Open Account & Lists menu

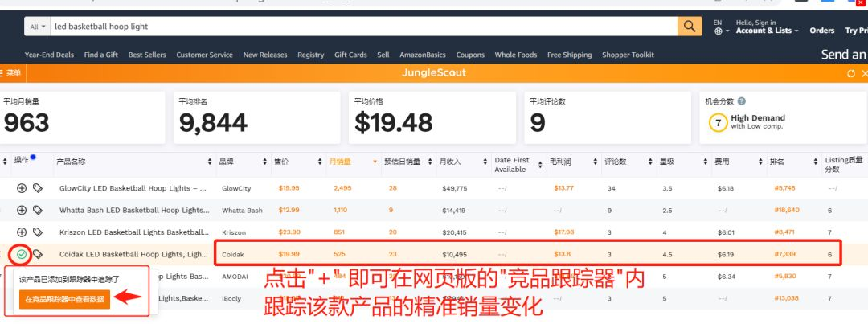click(768, 27)
